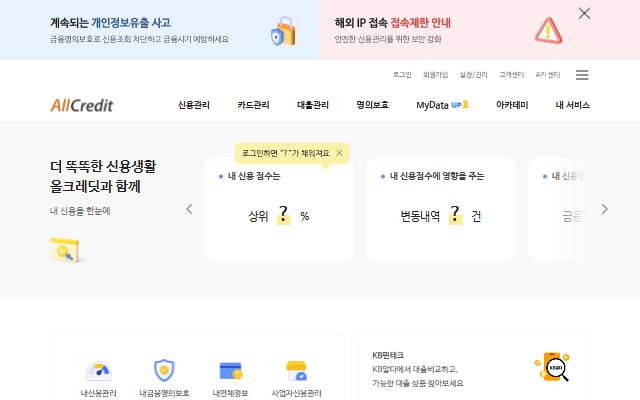Open the 내 신용점수에 영향을 주는 card

click(x=441, y=209)
